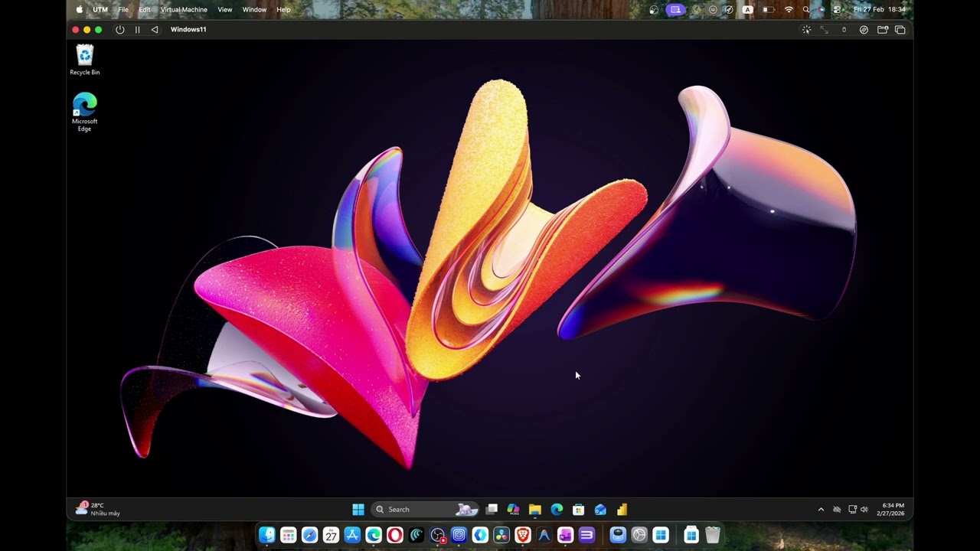Open Spotlight search magnifier in menu bar
This screenshot has height=551, width=980.
pyautogui.click(x=806, y=10)
